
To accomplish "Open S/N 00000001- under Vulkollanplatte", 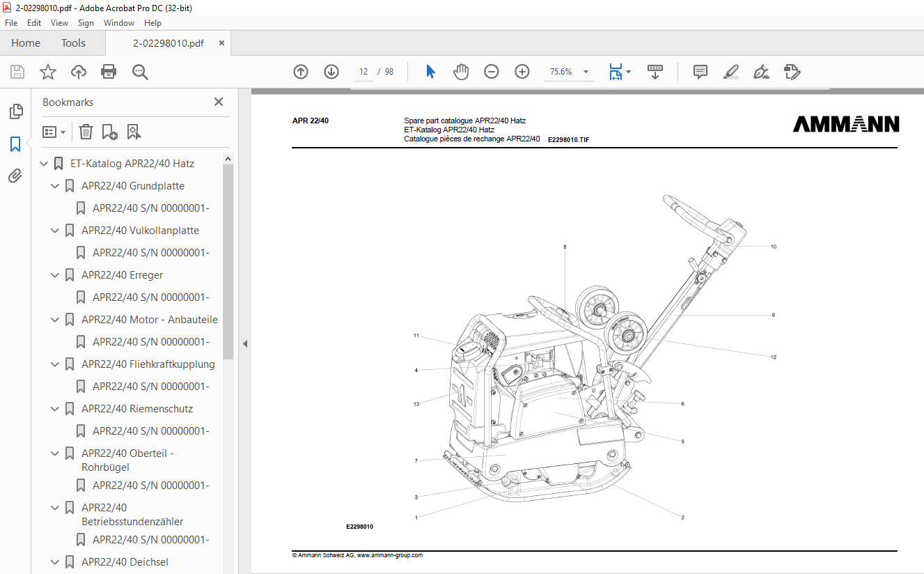I will click(151, 253).
